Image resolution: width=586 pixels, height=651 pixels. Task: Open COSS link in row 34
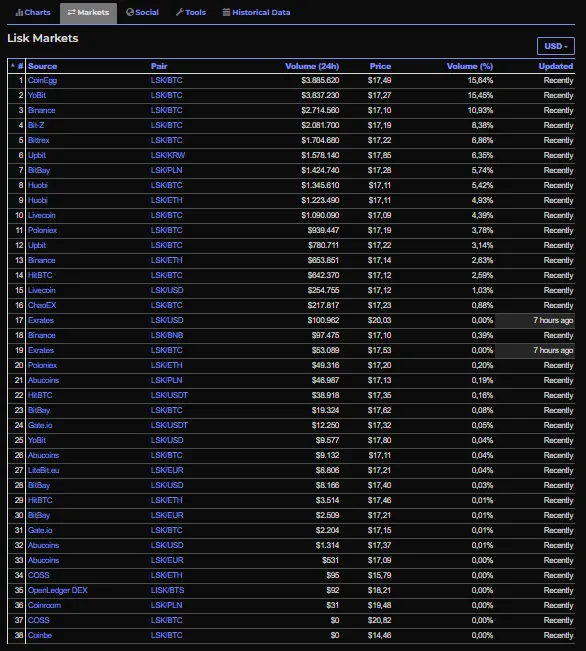coord(39,575)
